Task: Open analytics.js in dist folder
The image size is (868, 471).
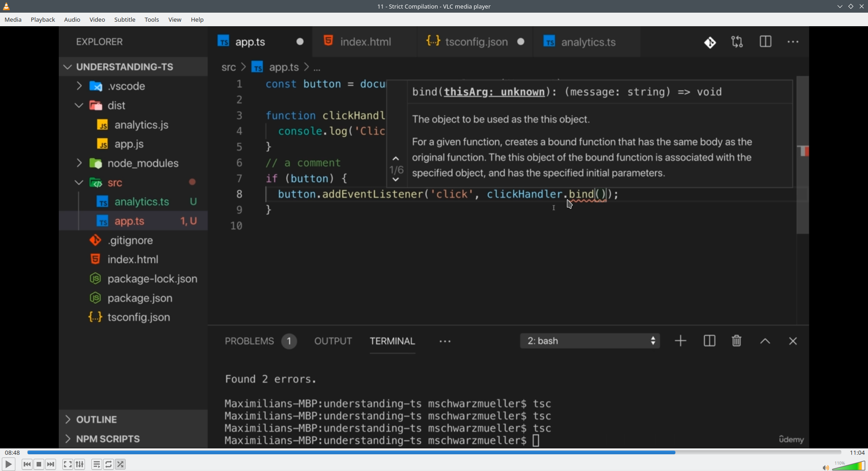Action: [x=133, y=125]
